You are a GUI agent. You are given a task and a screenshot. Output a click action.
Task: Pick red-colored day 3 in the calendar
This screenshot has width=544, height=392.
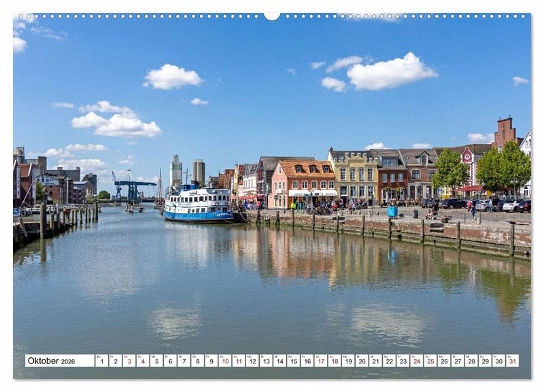(x=129, y=361)
